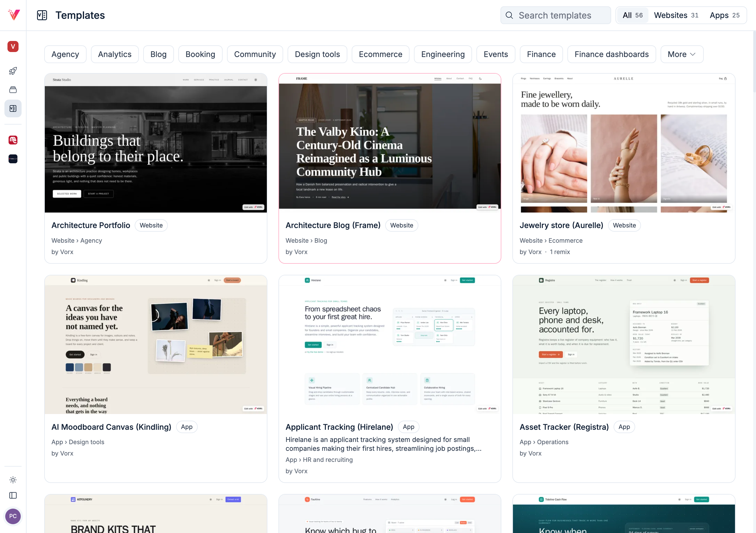The width and height of the screenshot is (756, 533).
Task: Filter by Events category
Action: 496,54
